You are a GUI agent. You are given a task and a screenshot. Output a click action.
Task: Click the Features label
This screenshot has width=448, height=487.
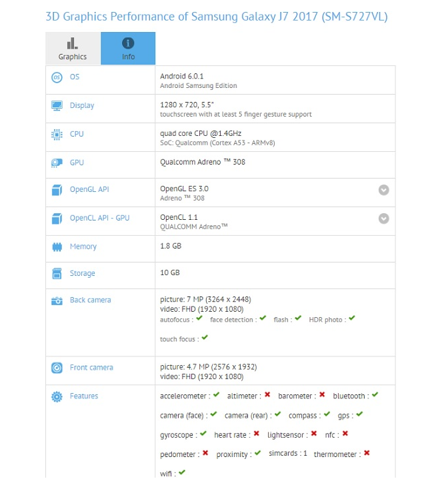84,396
